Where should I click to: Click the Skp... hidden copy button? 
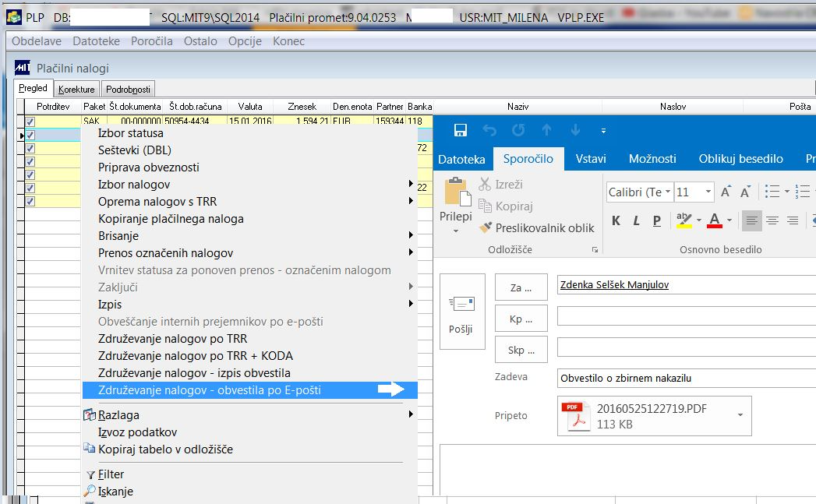point(521,350)
